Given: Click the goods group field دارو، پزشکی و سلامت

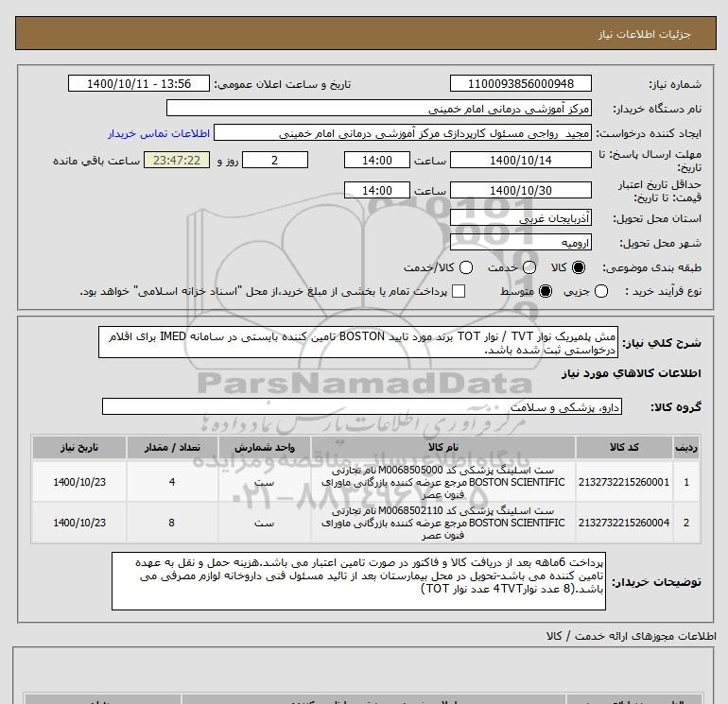Looking at the screenshot, I should pyautogui.click(x=362, y=406).
